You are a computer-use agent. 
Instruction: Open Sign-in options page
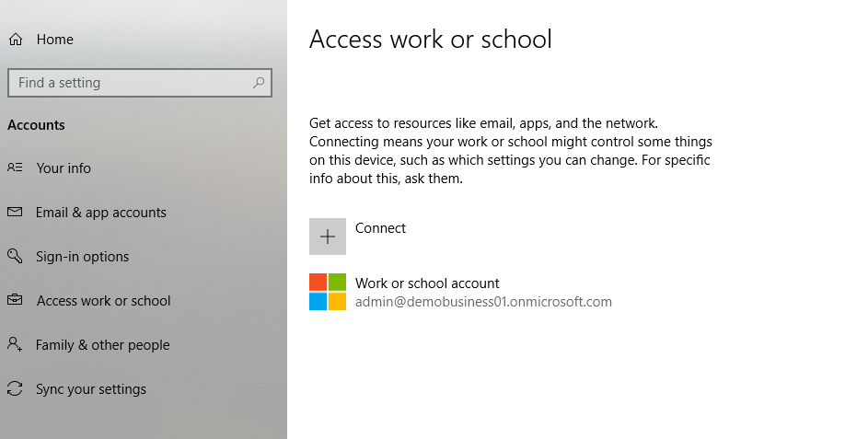click(83, 257)
